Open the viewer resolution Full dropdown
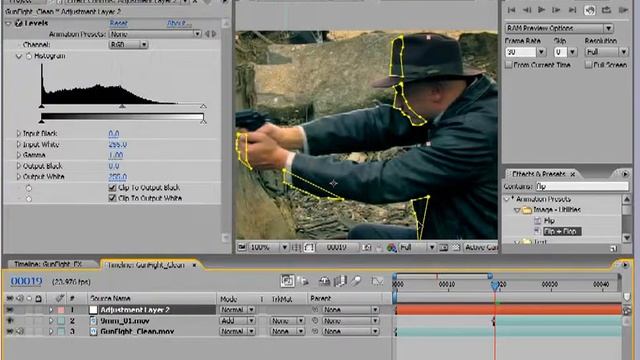This screenshot has height=360, width=640. [417, 247]
